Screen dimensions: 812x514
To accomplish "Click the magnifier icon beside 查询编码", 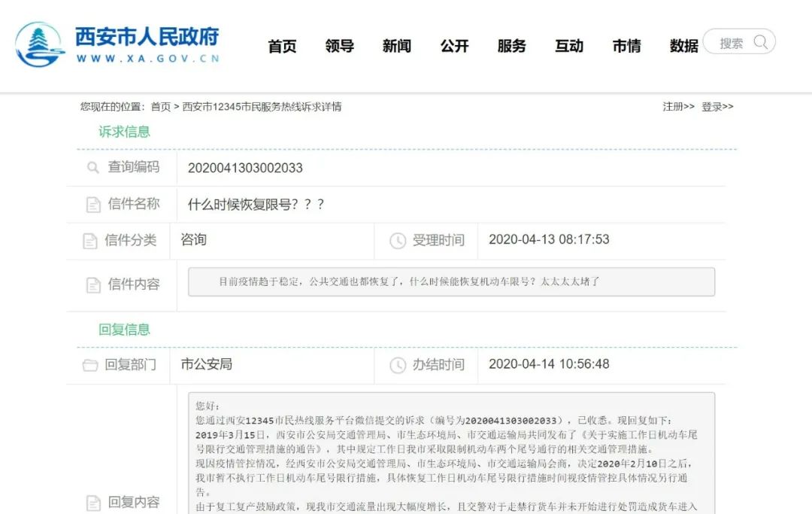I will (x=92, y=167).
